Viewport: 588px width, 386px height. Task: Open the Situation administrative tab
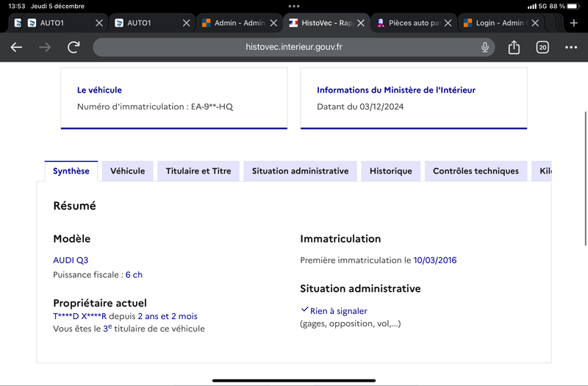[x=300, y=171]
